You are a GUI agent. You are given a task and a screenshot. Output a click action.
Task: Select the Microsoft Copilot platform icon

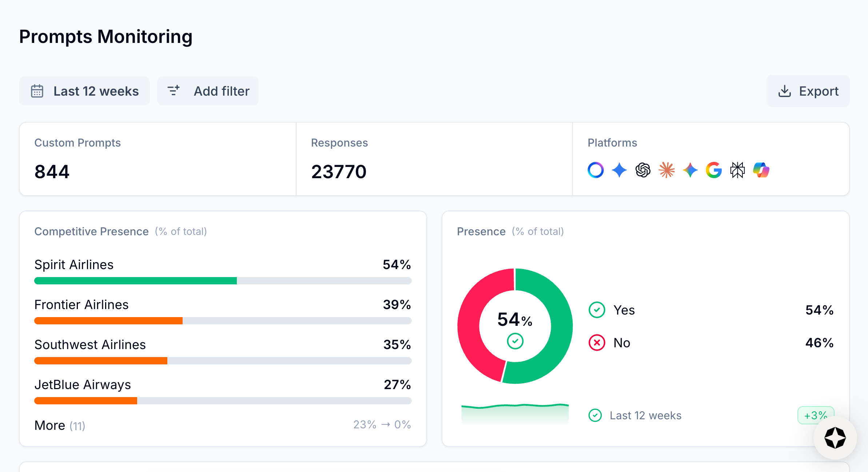[x=761, y=170]
